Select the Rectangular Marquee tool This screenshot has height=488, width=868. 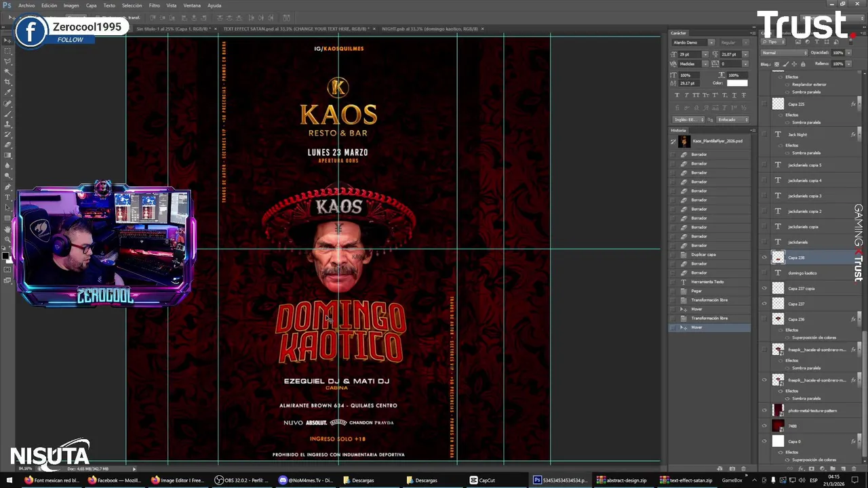[7, 51]
